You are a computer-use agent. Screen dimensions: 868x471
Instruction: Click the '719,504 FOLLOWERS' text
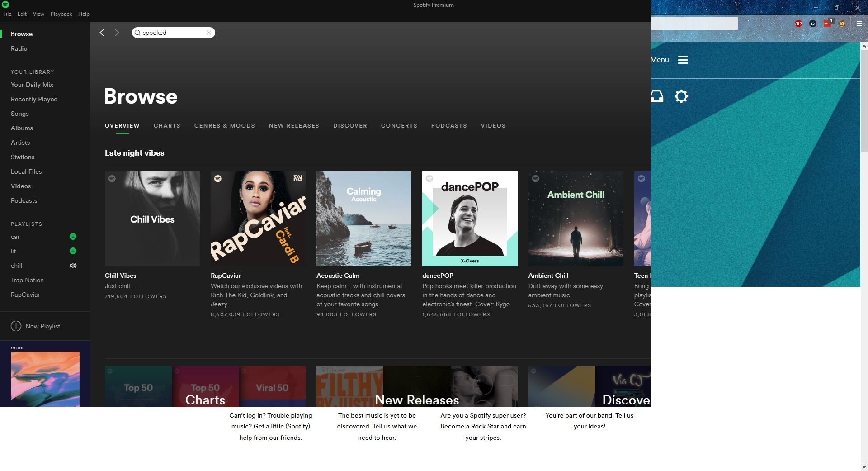[136, 296]
